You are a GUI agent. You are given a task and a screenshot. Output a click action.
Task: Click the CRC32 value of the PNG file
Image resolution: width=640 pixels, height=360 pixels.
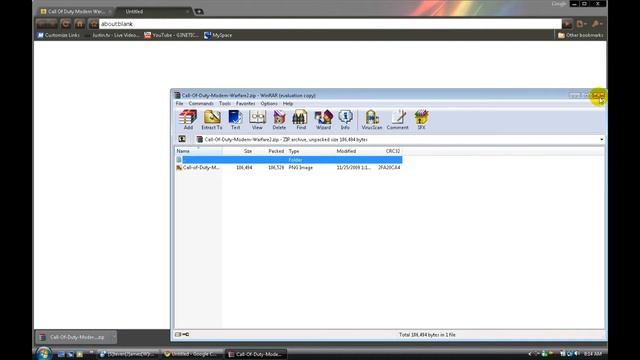pos(389,167)
